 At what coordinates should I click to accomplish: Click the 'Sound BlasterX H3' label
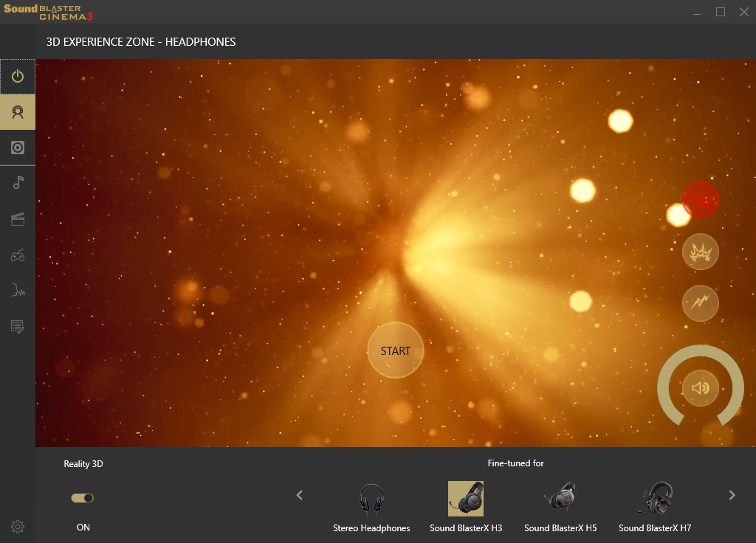coord(466,528)
